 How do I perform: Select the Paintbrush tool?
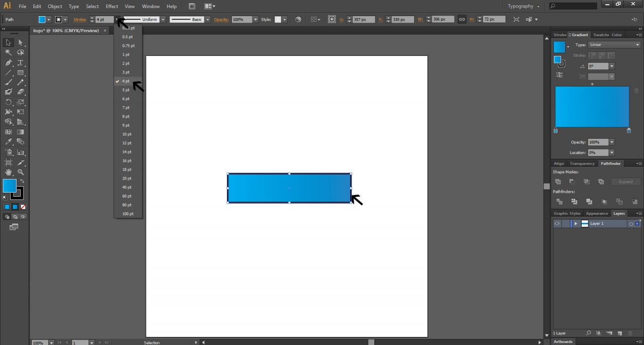pyautogui.click(x=9, y=82)
